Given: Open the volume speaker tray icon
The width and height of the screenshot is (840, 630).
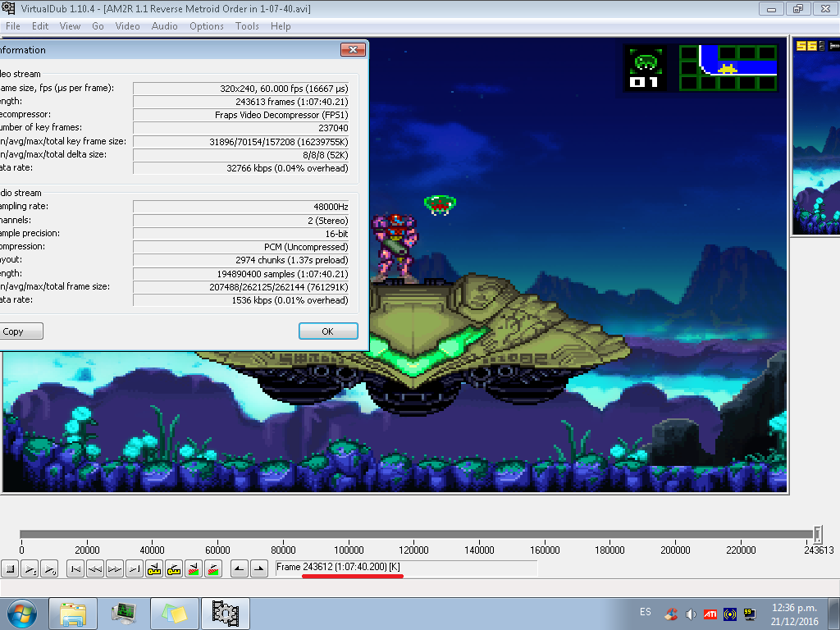Looking at the screenshot, I should click(691, 614).
